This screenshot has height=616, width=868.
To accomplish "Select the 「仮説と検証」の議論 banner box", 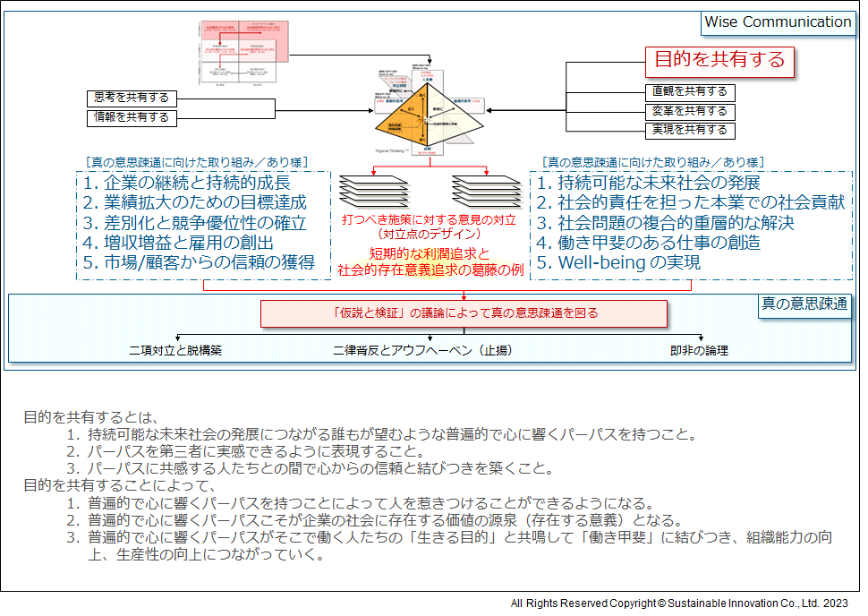I will click(464, 313).
